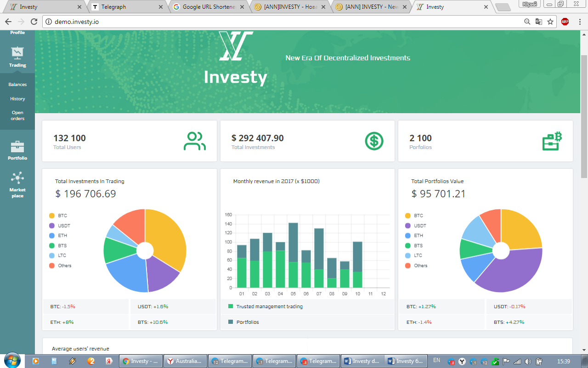Screen dimensions: 588x368
Task: Click the "132 100" Total Users value
Action: click(x=69, y=138)
